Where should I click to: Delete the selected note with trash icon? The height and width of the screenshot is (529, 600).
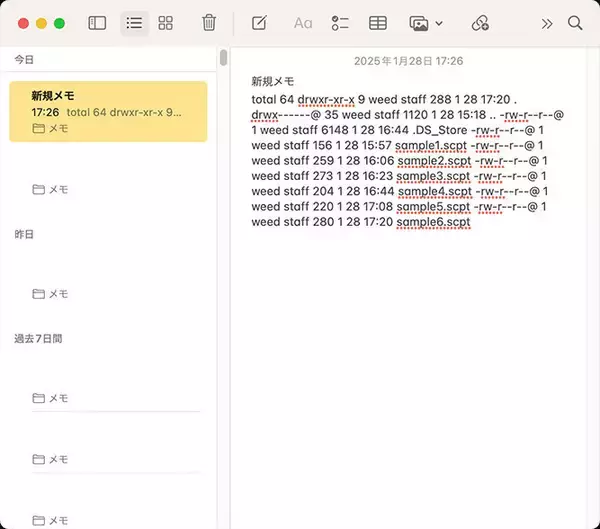click(209, 23)
